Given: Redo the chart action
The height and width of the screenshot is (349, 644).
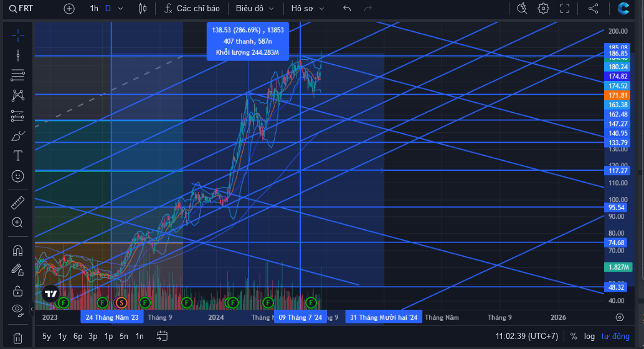Looking at the screenshot, I should (368, 8).
